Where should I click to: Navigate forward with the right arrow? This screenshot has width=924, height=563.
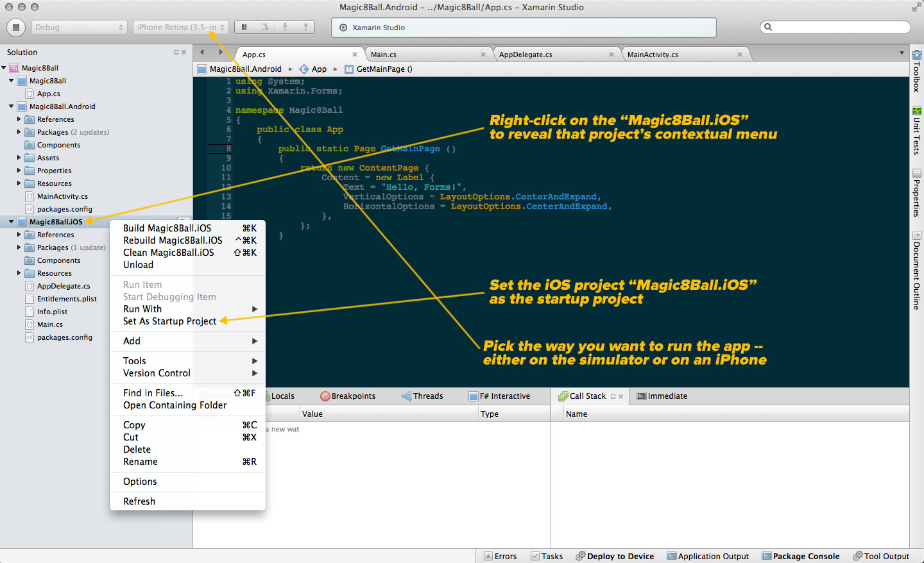coord(221,53)
